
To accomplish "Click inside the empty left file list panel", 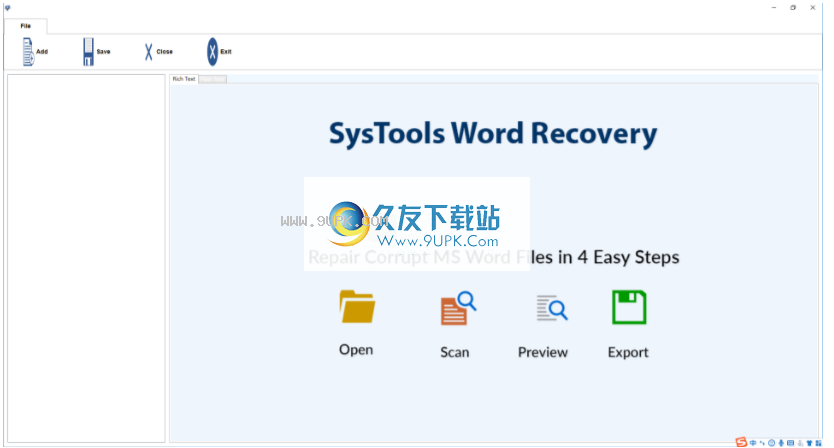I will pos(86,258).
